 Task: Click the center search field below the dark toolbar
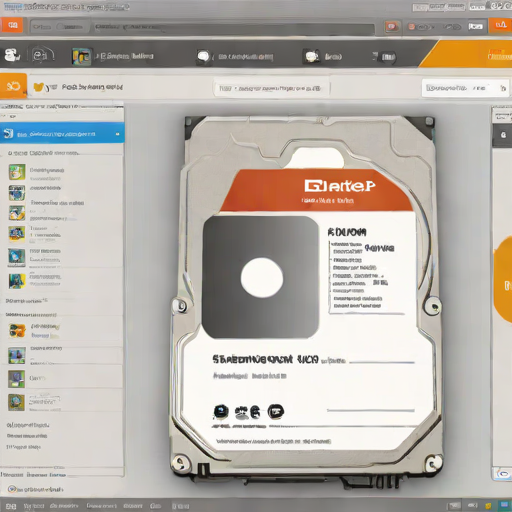coord(271,88)
